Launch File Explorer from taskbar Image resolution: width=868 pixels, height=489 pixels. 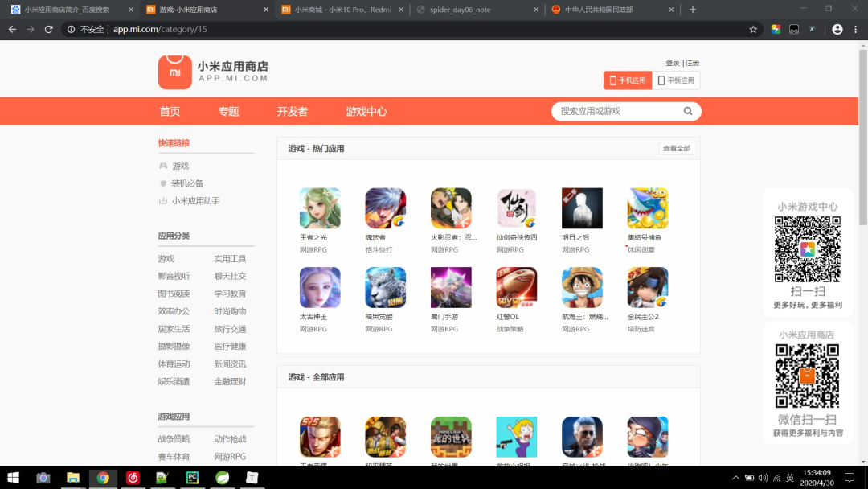tap(73, 478)
